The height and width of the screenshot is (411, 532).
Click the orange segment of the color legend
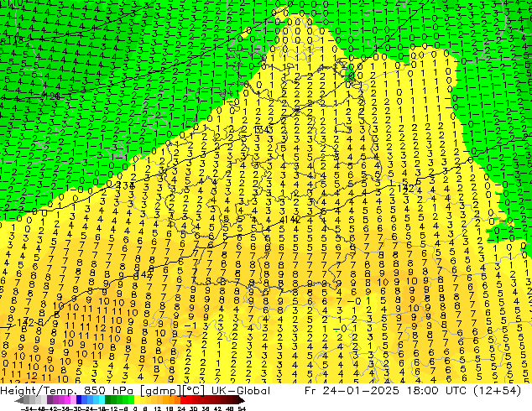[x=171, y=400]
